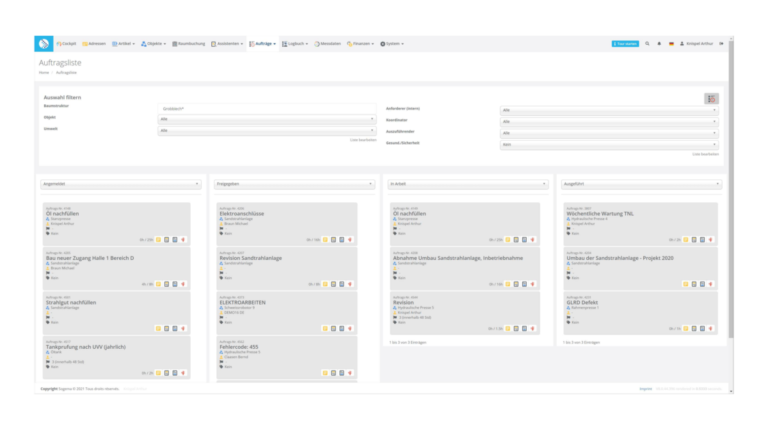Screen dimensions: 768x432
Task: Click red pin icon on Fehlercode: 455 card
Action: tap(350, 373)
